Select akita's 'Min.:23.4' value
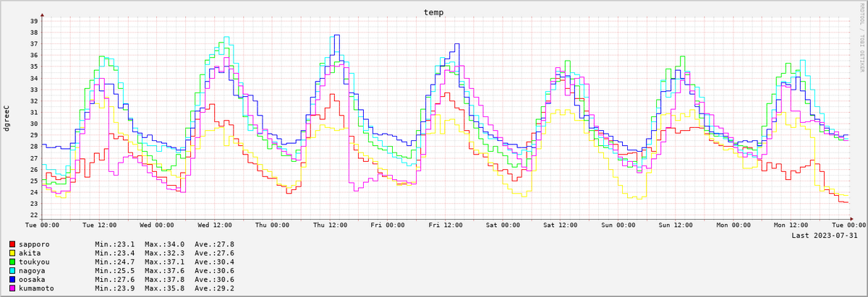This screenshot has width=868, height=297. point(114,253)
